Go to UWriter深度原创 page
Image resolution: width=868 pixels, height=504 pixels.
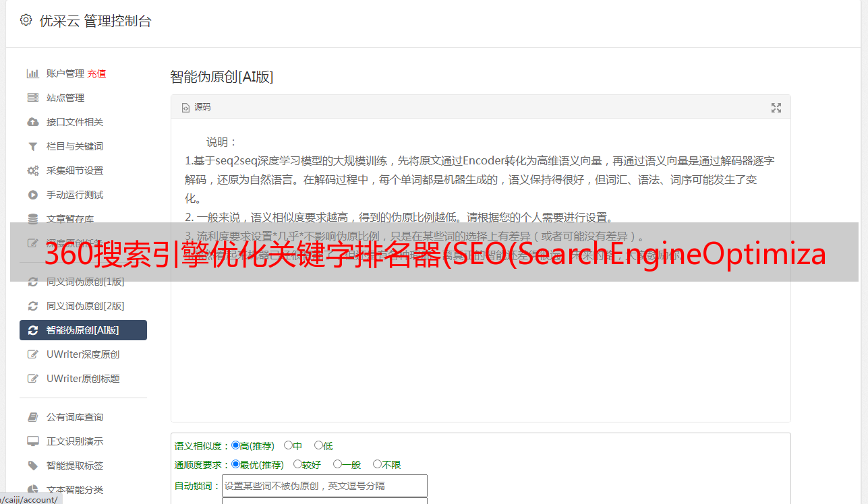(x=83, y=354)
